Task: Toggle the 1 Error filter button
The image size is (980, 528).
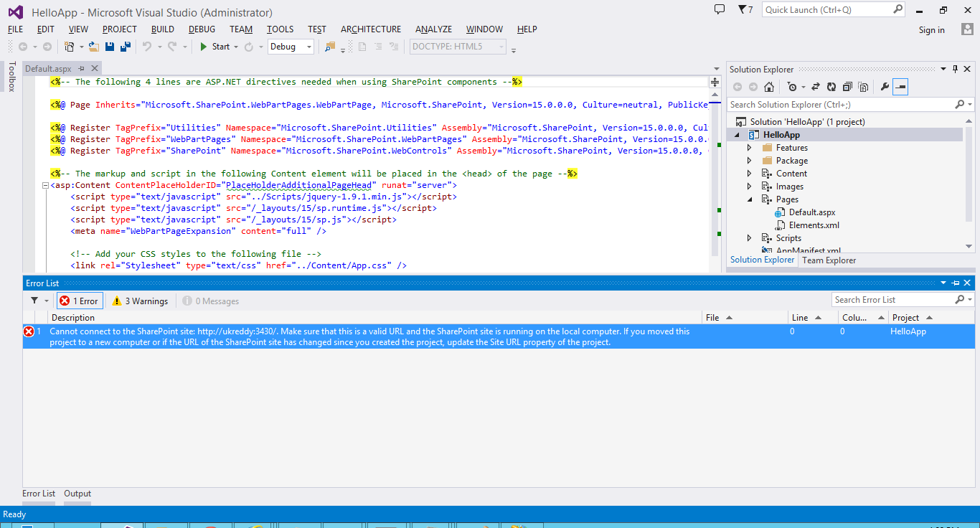Action: coord(80,301)
